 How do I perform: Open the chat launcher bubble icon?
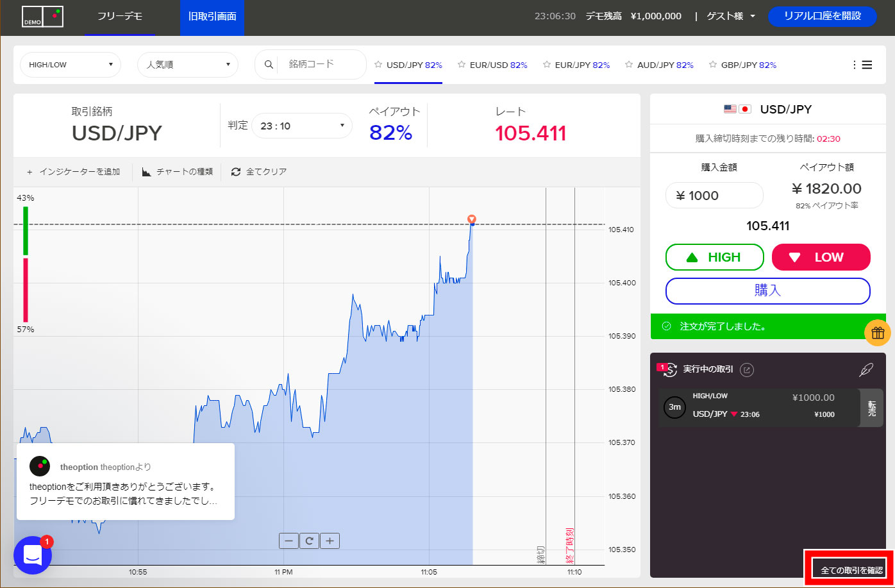tap(33, 555)
